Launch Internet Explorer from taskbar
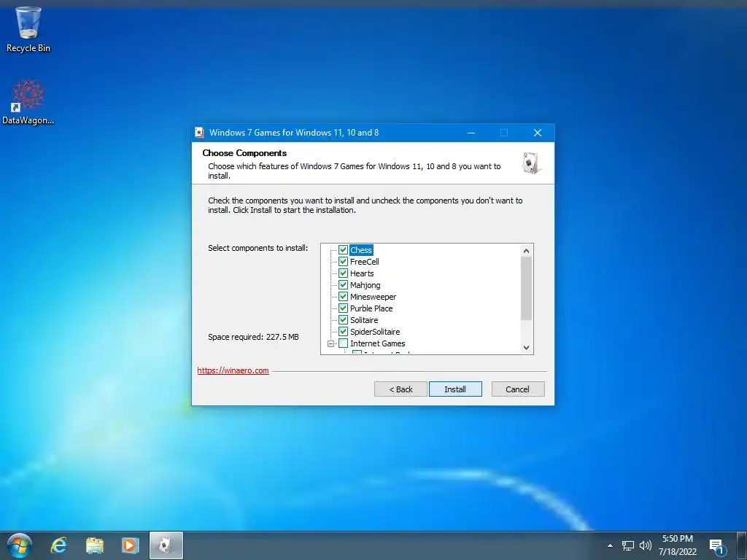This screenshot has height=560, width=747. pos(59,545)
